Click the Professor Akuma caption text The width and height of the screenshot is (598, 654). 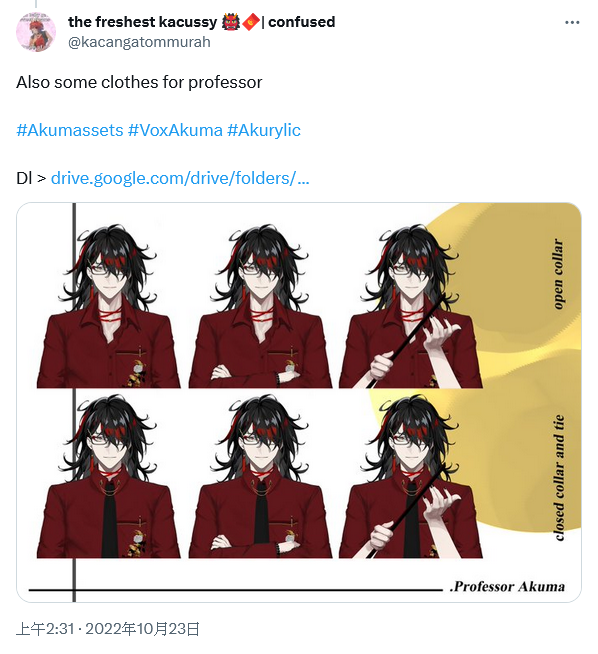point(508,586)
